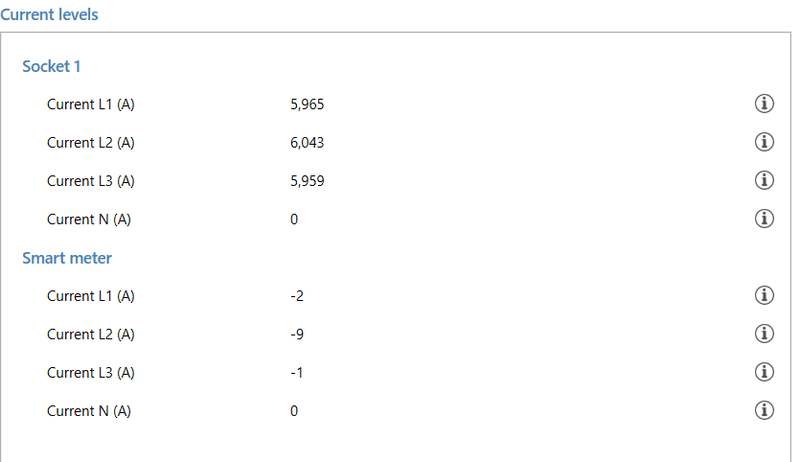This screenshot has height=462, width=800.
Task: Click the Socket 1 Current L1 (A) label
Action: click(x=90, y=104)
